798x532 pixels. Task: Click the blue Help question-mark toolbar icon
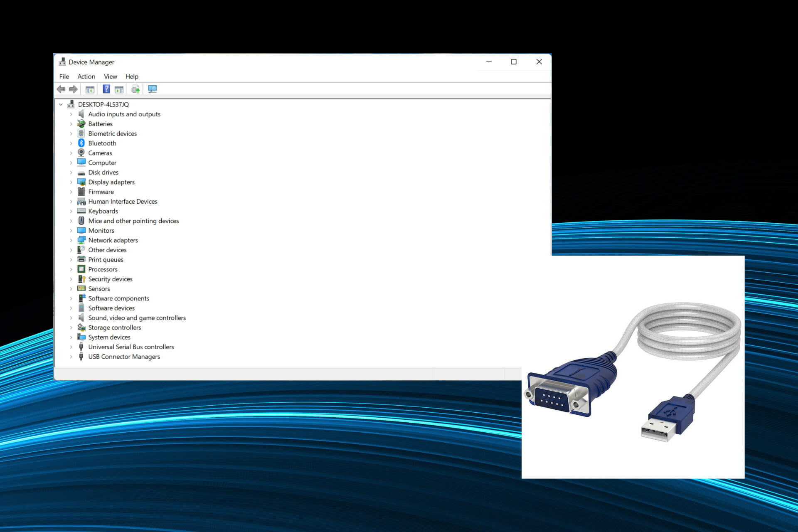point(106,89)
